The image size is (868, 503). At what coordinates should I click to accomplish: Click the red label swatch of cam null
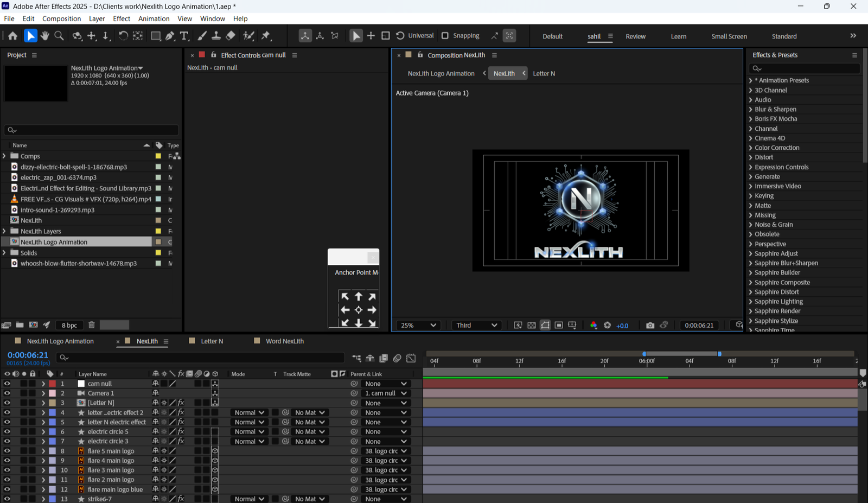tap(52, 384)
